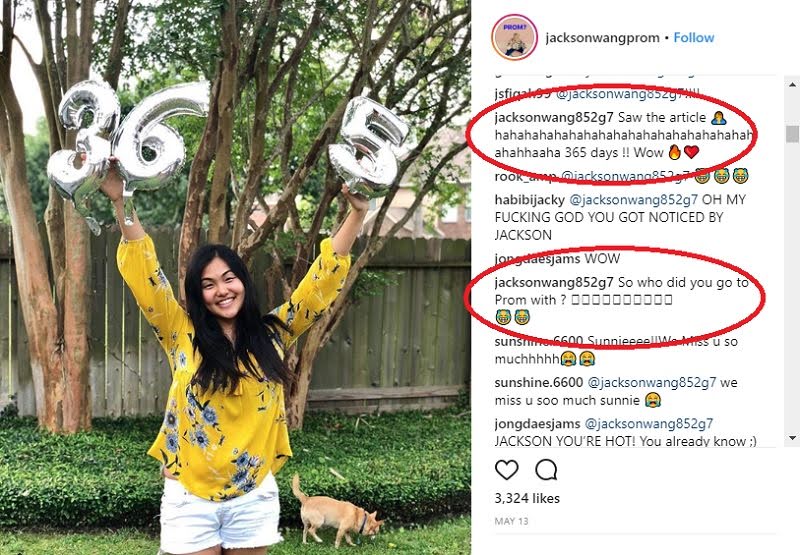Click the scrollbar up arrow in comments
800x555 pixels.
tap(792, 84)
